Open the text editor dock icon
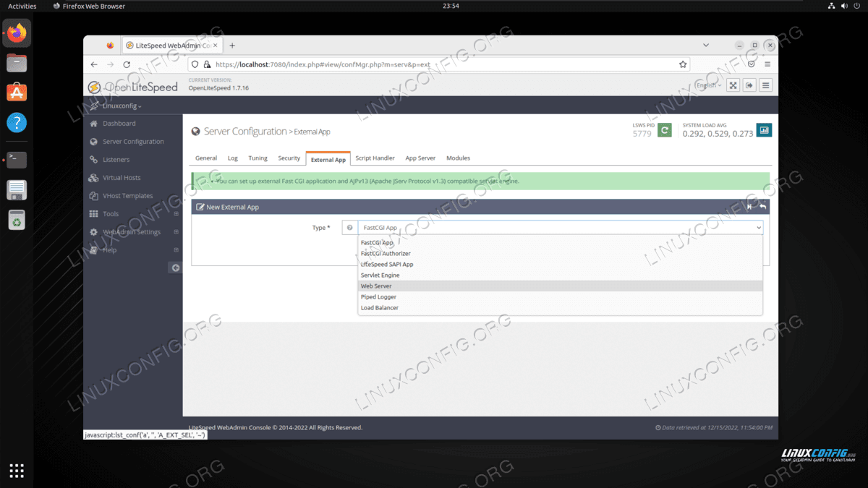The width and height of the screenshot is (868, 488). [17, 189]
